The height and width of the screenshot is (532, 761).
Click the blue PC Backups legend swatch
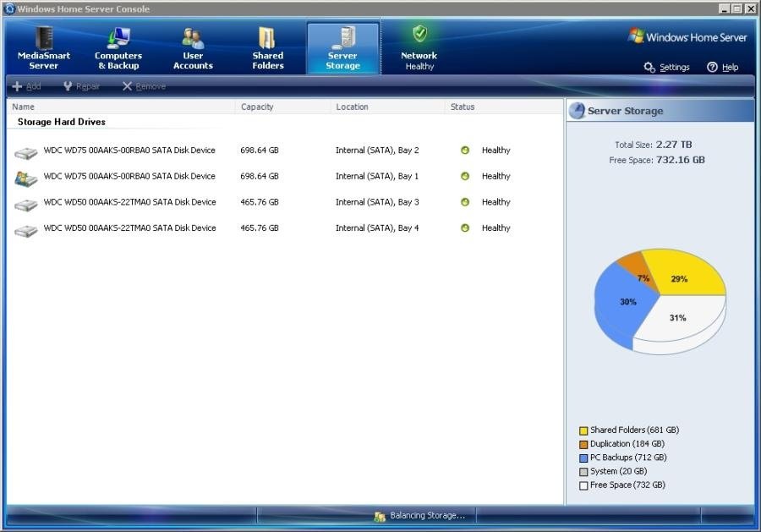coord(583,458)
